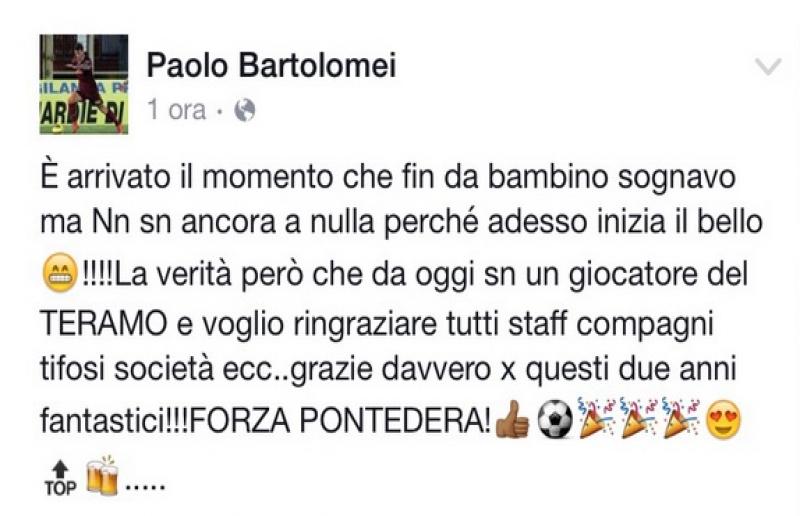Click the clinking beer mugs emoji
Viewport: 800px width, 516px height.
pyautogui.click(x=103, y=475)
